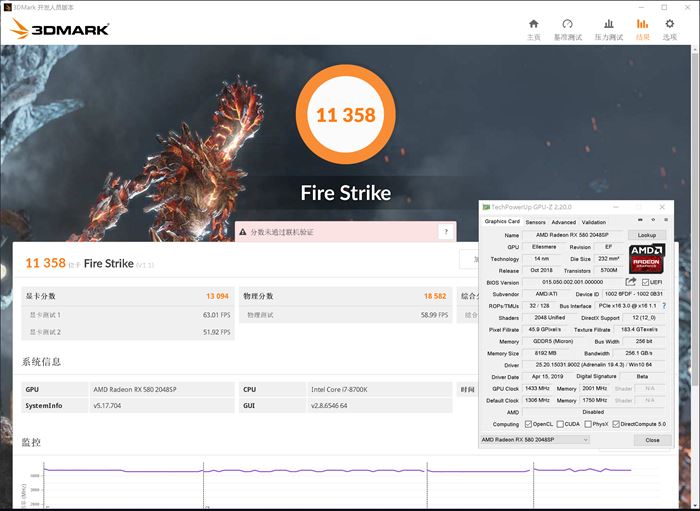Click the GPU-Z refresh icon
This screenshot has width=700, height=511.
click(x=653, y=220)
